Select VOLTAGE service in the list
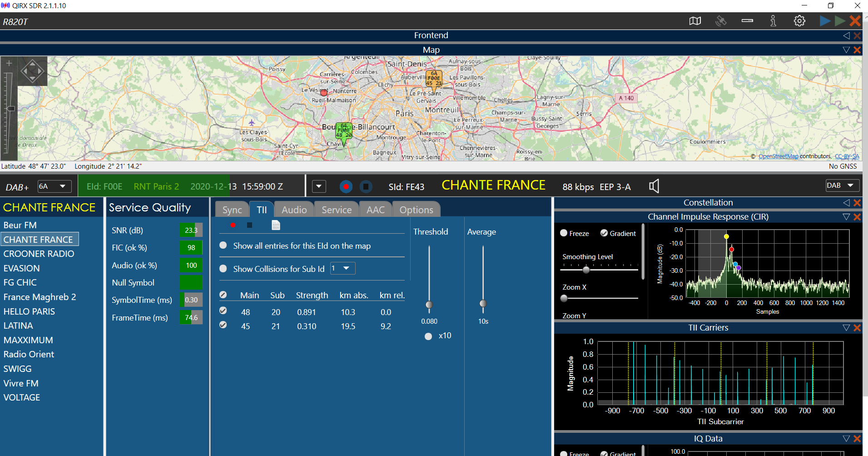This screenshot has height=456, width=868. (22, 397)
